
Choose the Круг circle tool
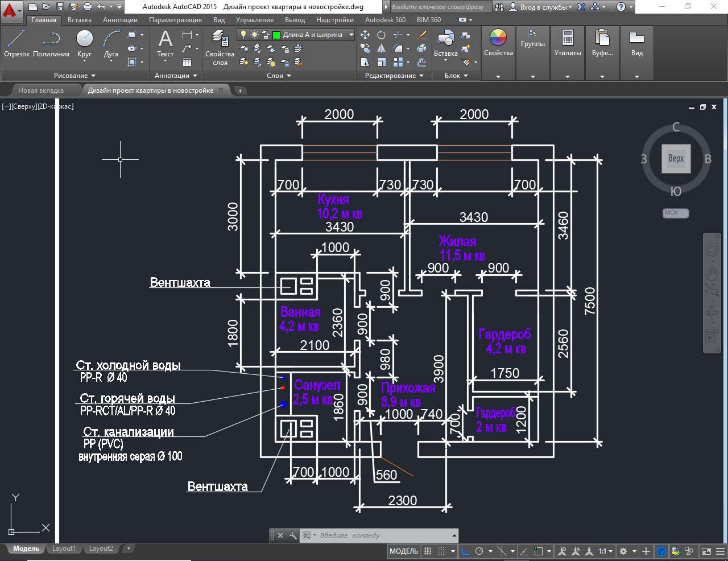[x=84, y=43]
